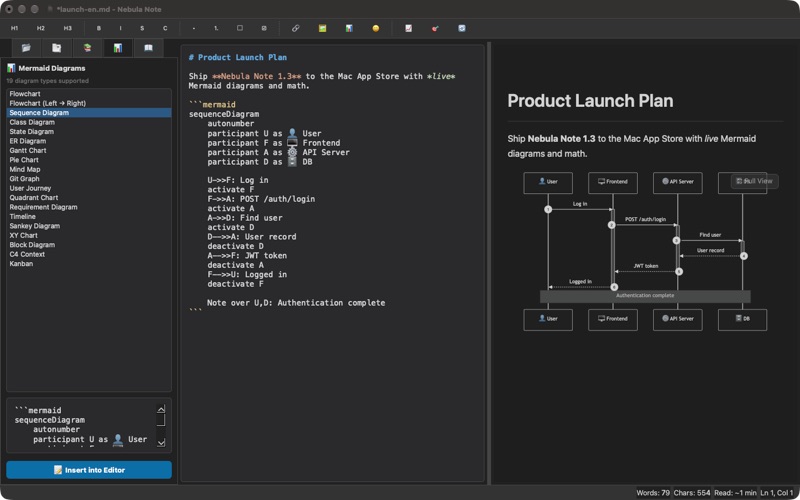Click the snippet preview scroll-down arrow
Image resolution: width=800 pixels, height=500 pixels.
click(161, 442)
